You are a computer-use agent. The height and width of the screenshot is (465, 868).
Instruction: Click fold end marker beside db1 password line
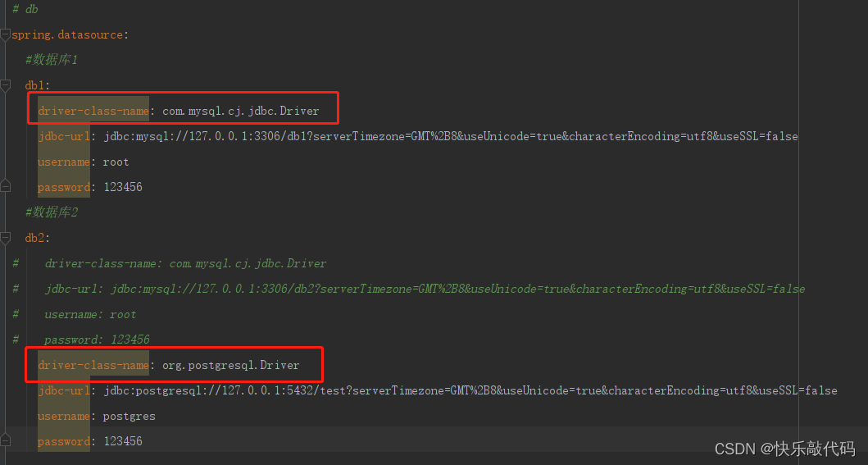tap(5, 186)
